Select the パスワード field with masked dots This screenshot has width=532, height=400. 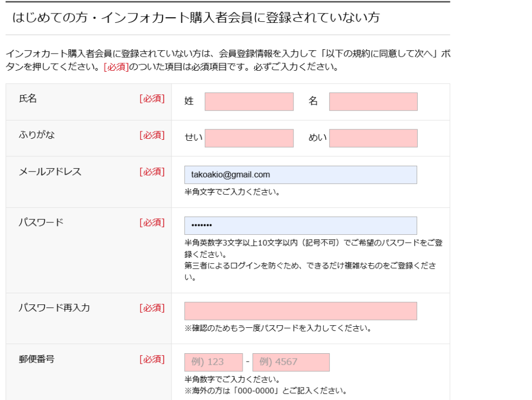[x=300, y=225]
